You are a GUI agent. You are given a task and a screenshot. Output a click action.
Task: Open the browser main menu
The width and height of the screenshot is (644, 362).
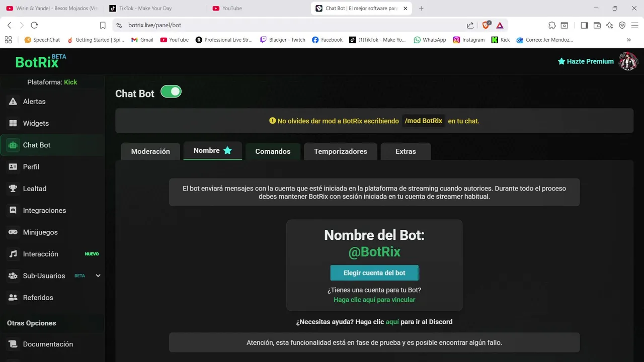click(x=634, y=25)
